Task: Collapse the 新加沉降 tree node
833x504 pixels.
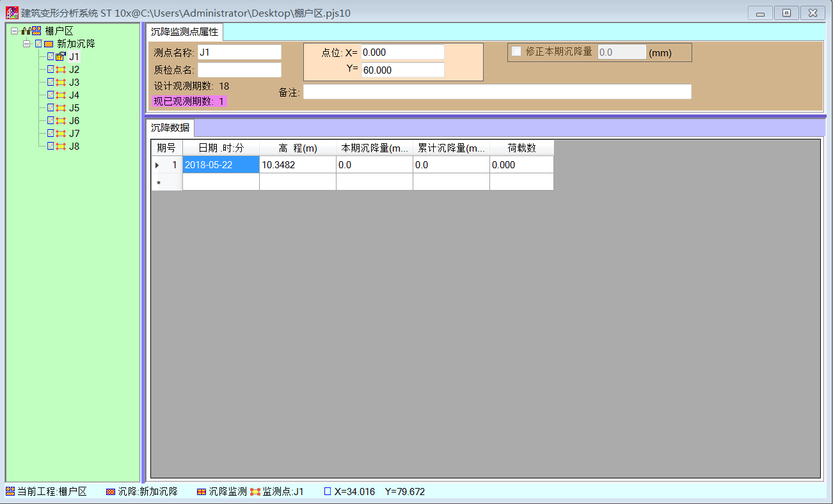Action: click(27, 44)
